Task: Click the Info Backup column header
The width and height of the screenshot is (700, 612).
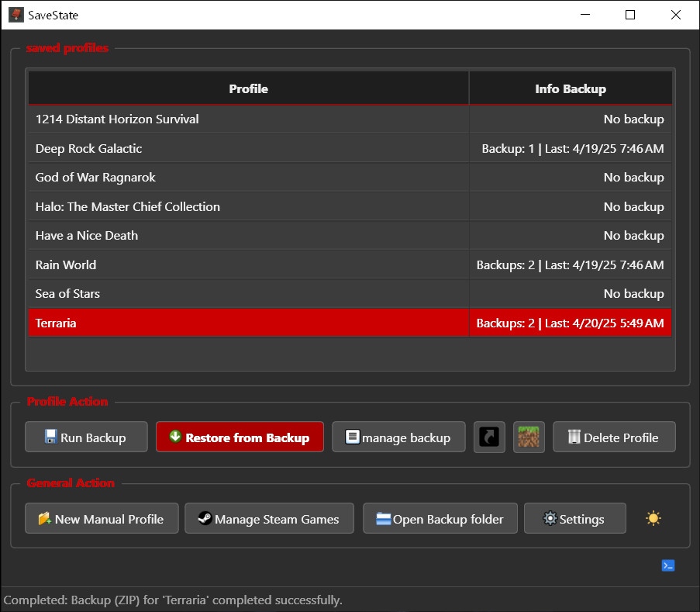Action: click(x=571, y=88)
